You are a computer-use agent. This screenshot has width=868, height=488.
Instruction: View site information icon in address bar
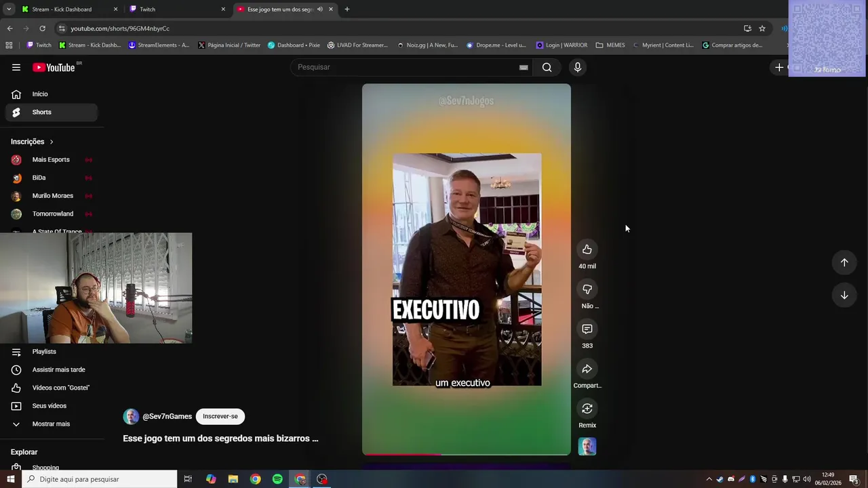tap(62, 28)
